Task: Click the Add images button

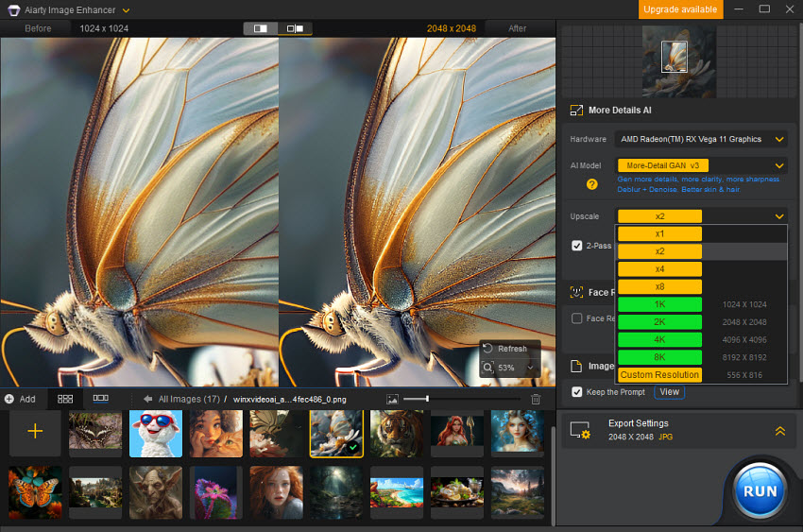Action: (x=20, y=399)
